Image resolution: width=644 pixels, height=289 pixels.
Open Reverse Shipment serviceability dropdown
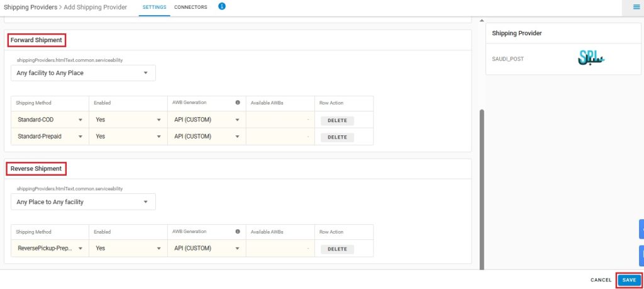pos(83,202)
